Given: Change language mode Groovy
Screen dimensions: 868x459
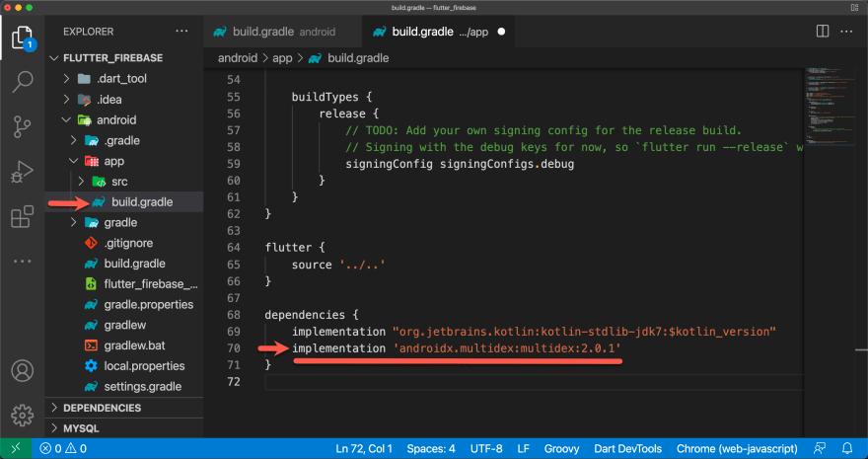Looking at the screenshot, I should [561, 448].
